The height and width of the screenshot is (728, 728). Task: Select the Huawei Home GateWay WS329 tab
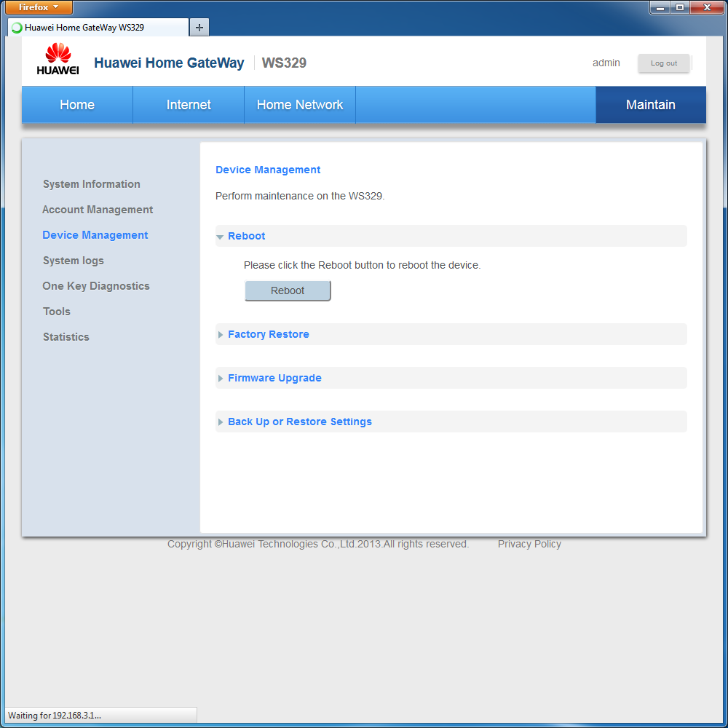click(x=98, y=28)
